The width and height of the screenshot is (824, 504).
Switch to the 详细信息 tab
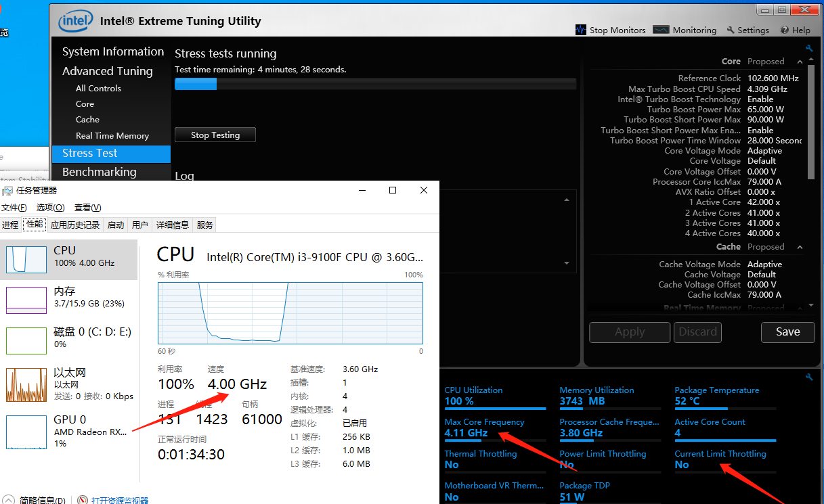point(173,225)
